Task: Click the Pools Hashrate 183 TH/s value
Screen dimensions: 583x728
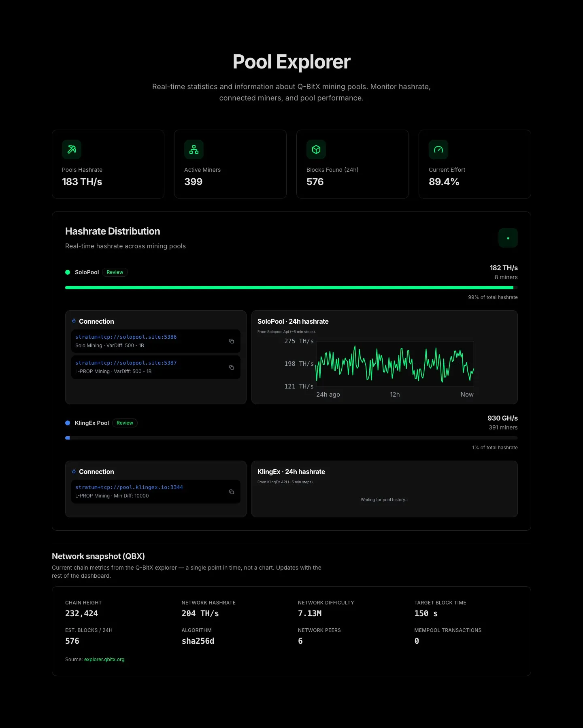Action: coord(82,182)
